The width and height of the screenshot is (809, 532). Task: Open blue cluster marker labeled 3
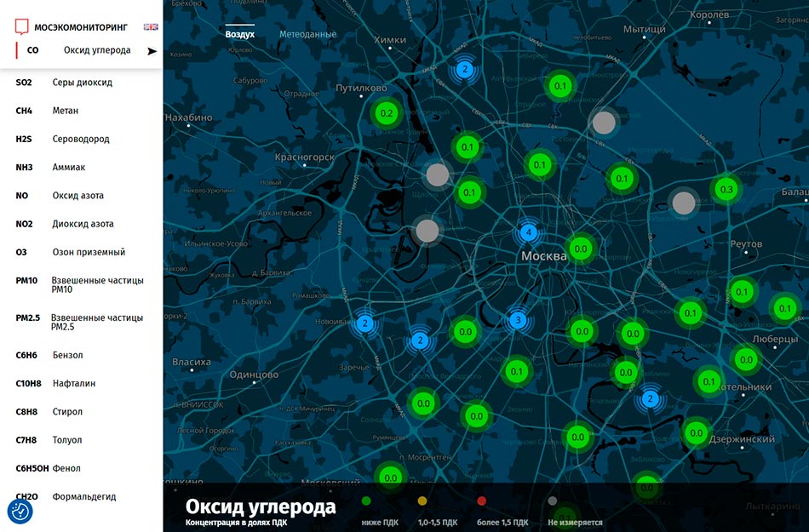click(x=516, y=321)
